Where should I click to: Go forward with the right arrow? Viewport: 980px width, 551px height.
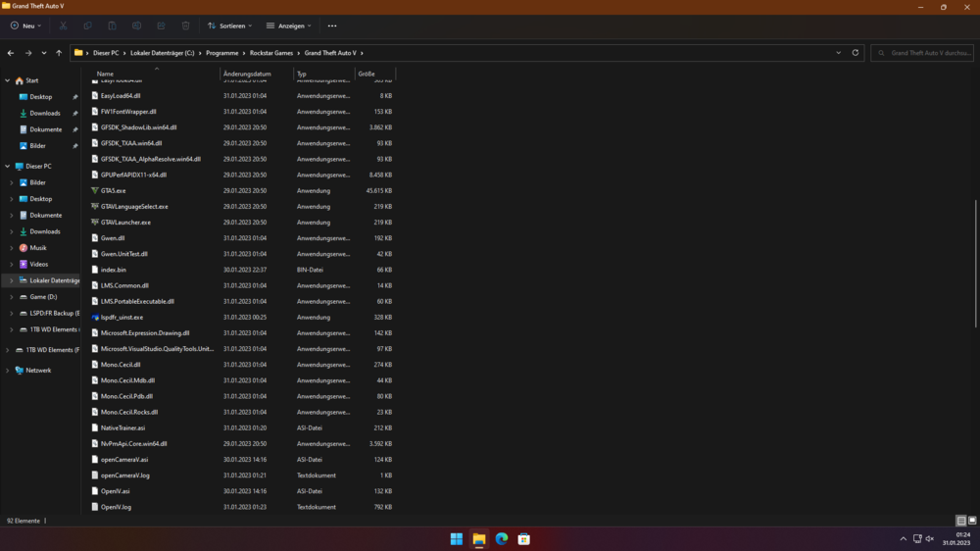click(28, 53)
